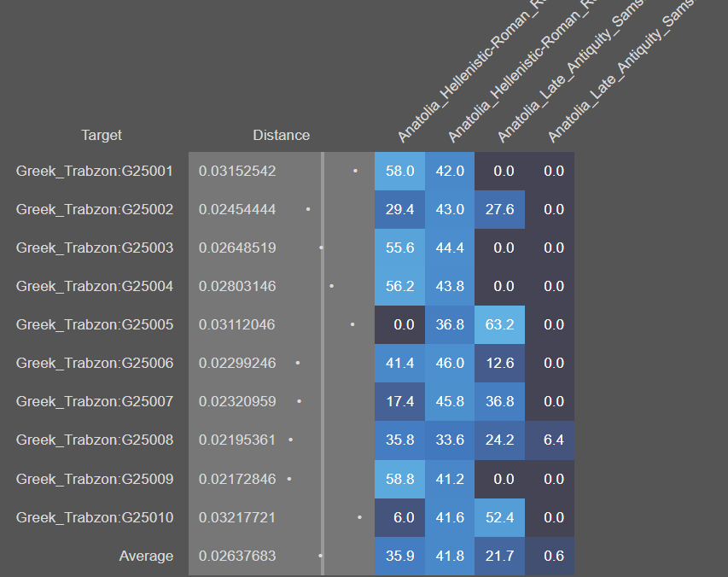Select the Greek_Trabzon:G25004 row label
Image resolution: width=728 pixels, height=577 pixels.
(95, 286)
